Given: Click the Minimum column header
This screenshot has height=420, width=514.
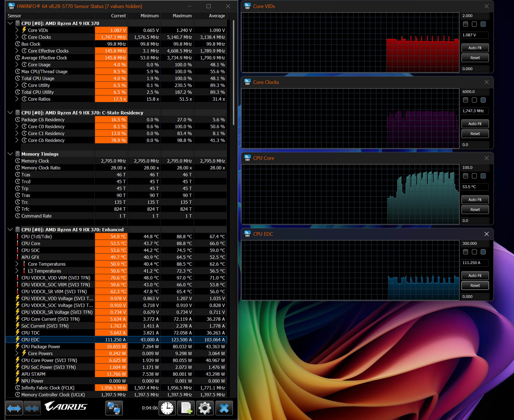Looking at the screenshot, I should 144,16.
